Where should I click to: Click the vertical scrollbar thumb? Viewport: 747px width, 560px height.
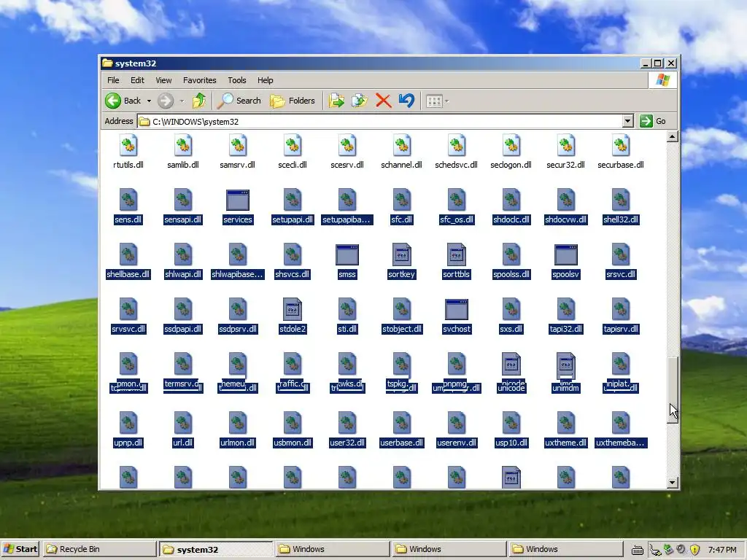tap(672, 389)
